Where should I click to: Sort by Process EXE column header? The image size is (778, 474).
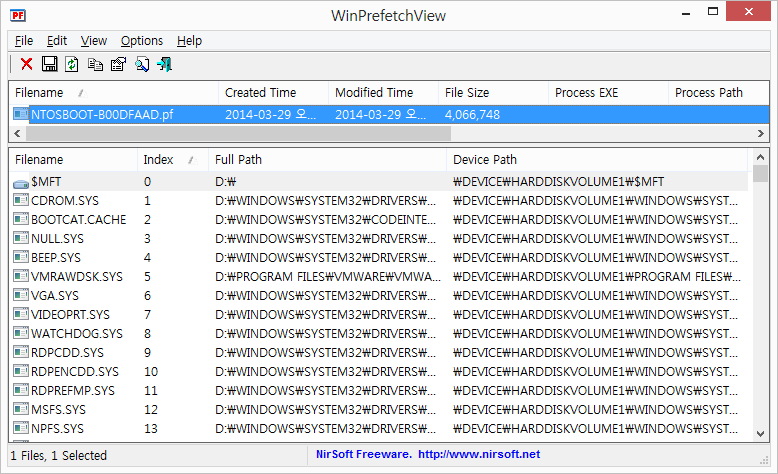point(609,93)
